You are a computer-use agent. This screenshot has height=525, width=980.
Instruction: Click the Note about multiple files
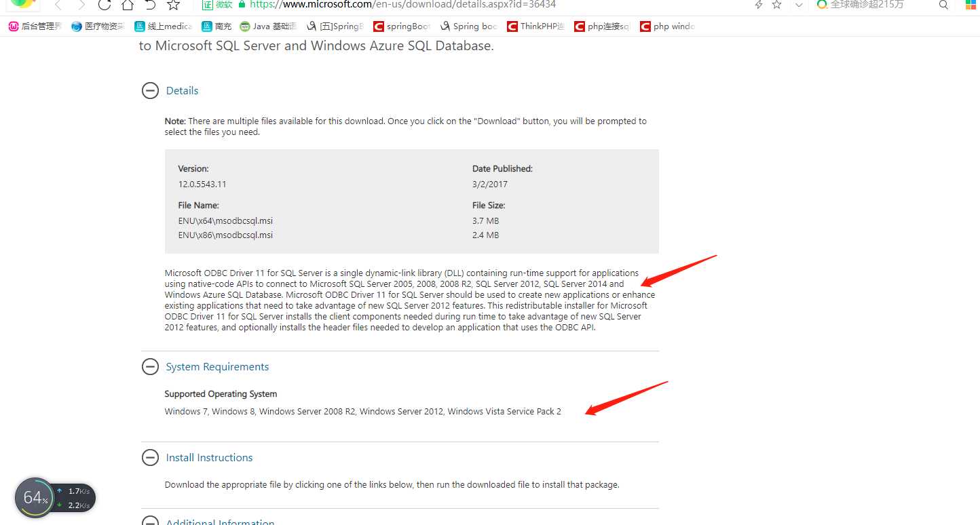405,127
